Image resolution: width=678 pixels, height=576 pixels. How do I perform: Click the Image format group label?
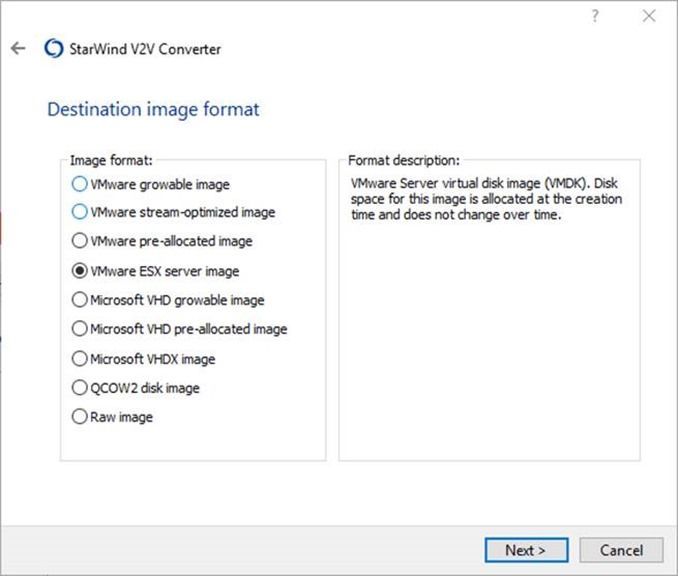tap(111, 160)
